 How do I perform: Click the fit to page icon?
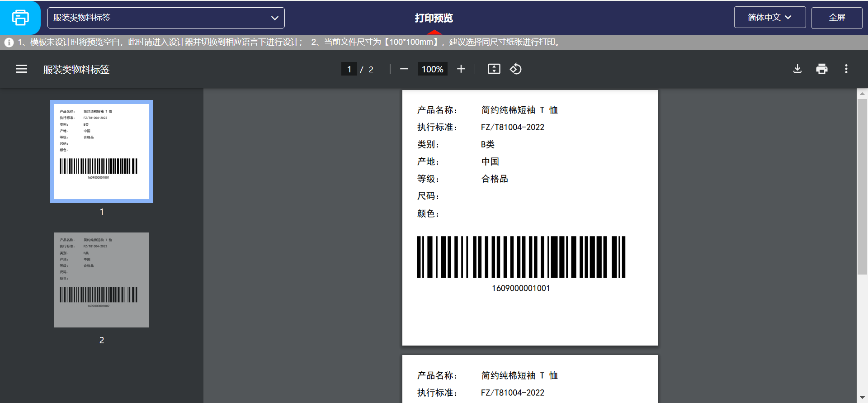494,69
